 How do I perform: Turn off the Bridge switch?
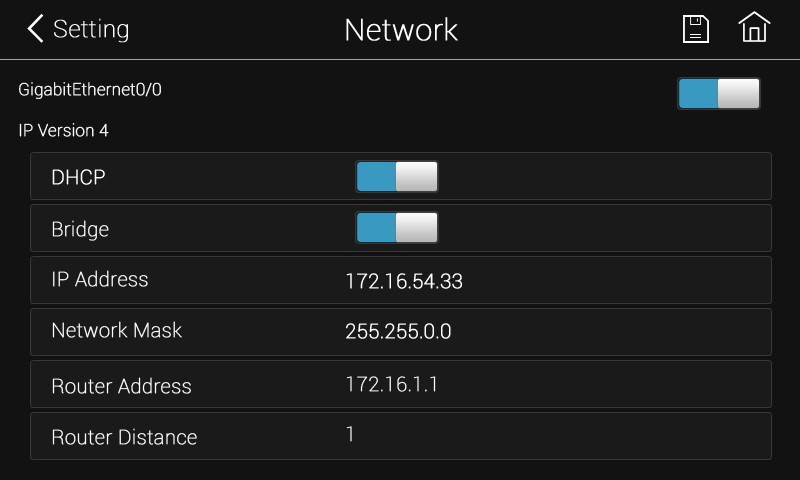click(396, 228)
